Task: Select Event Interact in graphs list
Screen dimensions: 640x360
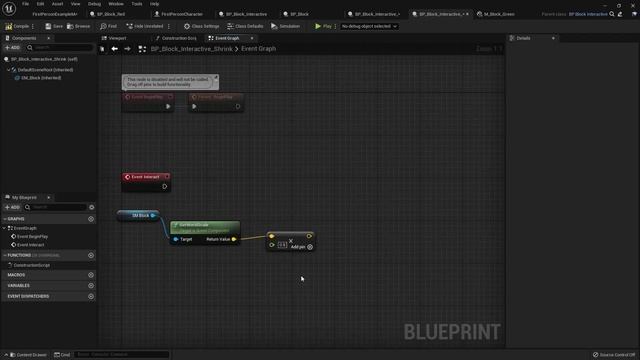Action: [x=30, y=245]
